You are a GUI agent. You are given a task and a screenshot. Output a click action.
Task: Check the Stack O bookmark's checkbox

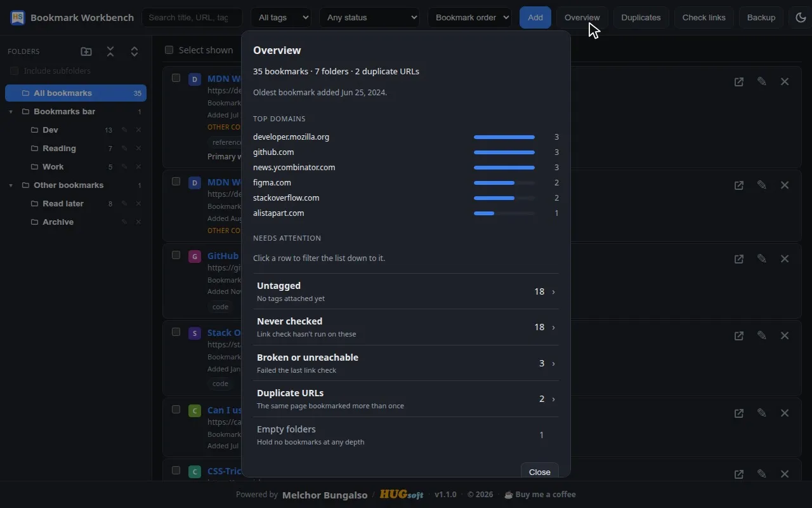(x=176, y=332)
